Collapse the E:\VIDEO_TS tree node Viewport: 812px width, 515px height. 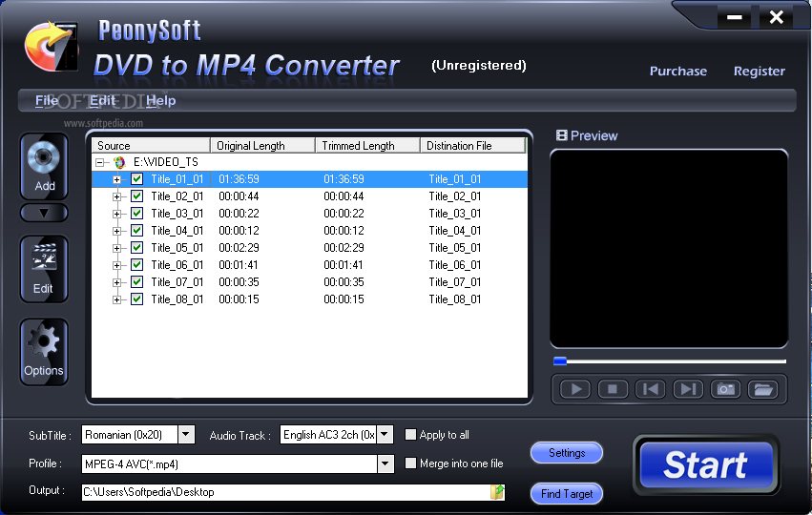(x=99, y=162)
